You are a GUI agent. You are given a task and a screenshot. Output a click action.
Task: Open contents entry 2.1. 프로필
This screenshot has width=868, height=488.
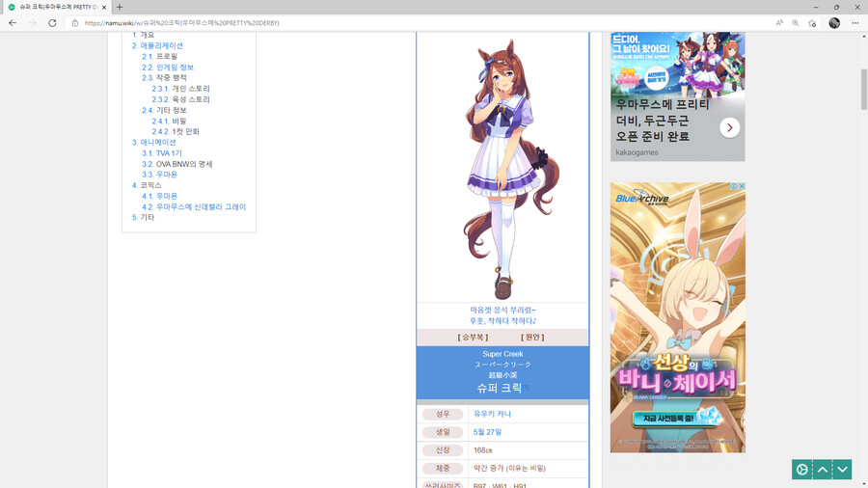click(x=159, y=57)
